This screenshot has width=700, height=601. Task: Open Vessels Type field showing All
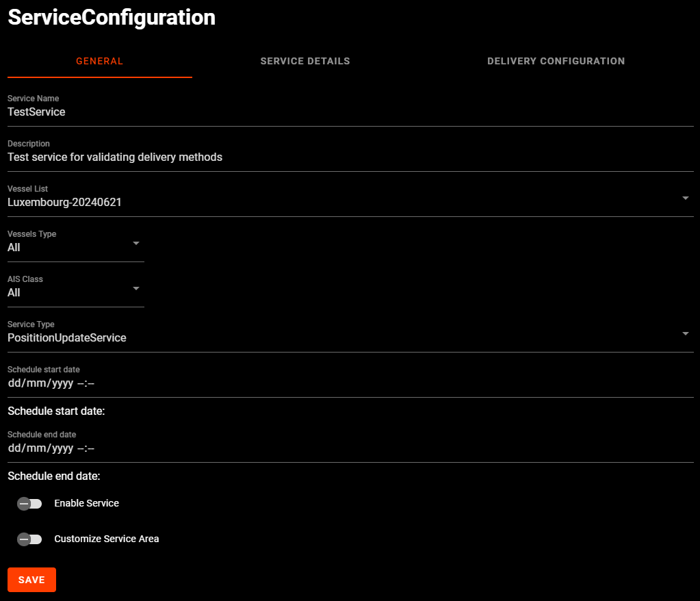coord(68,248)
